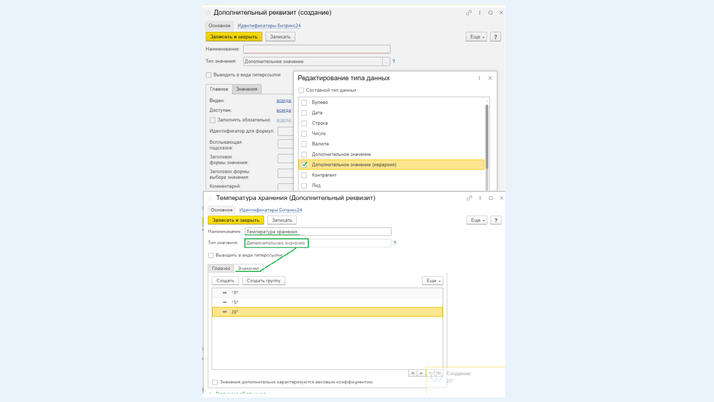This screenshot has height=402, width=714.
Task: Open Идентификаторы Битрикс24 in Температура хранения
Action: click(270, 210)
